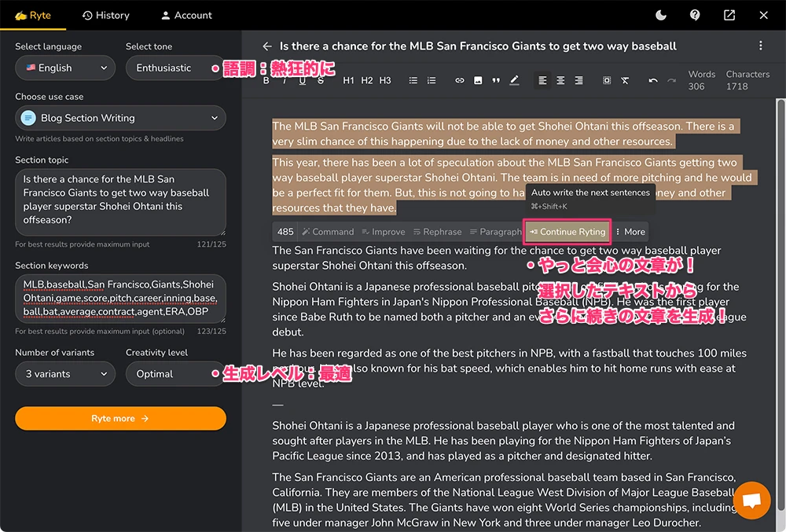The image size is (786, 532).
Task: Click the paragraph starting 'He has been regarded'
Action: (x=509, y=369)
